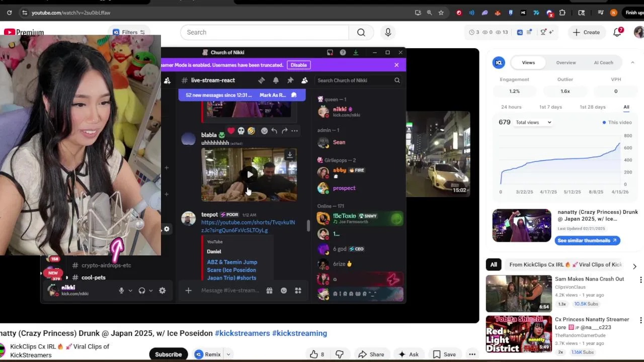
Task: Dismiss the Streamer Mode banner
Action: [396, 65]
